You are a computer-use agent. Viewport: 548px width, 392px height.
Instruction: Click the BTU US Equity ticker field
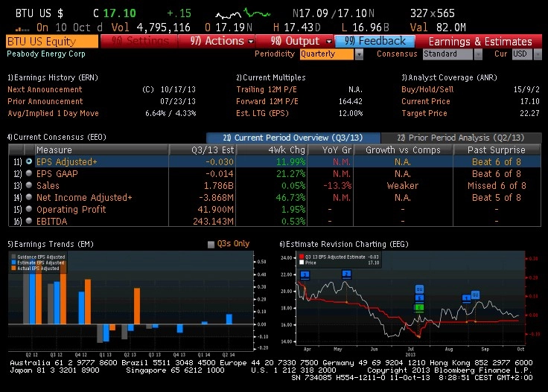tap(52, 41)
